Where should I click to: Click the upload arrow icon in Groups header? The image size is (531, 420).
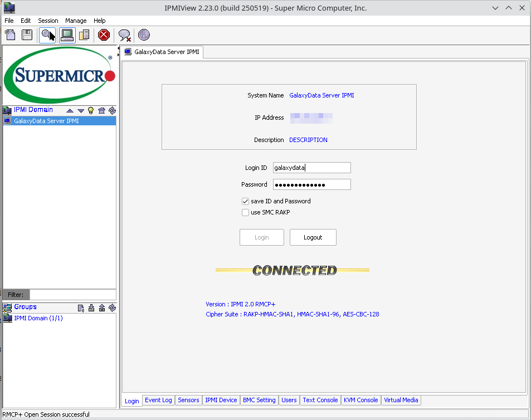[102, 307]
